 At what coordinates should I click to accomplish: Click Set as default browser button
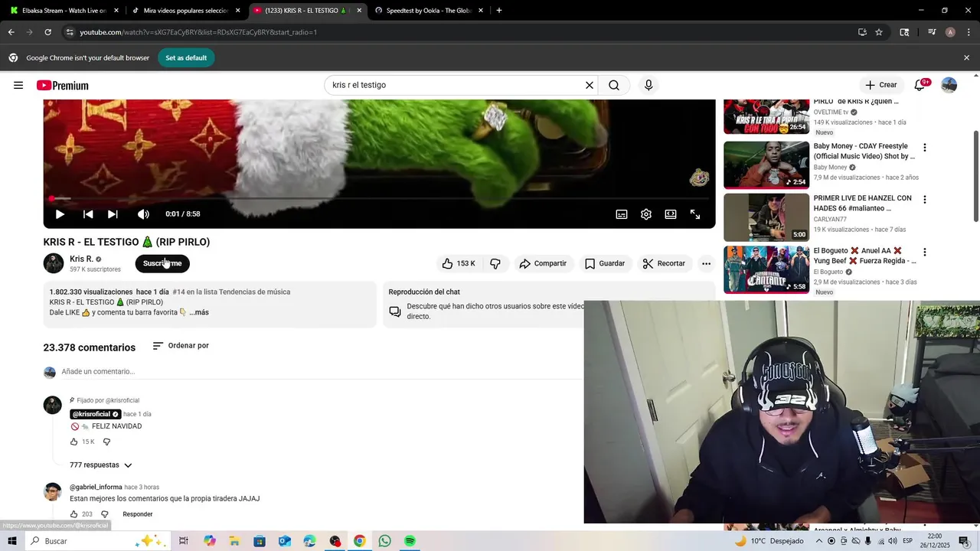186,58
